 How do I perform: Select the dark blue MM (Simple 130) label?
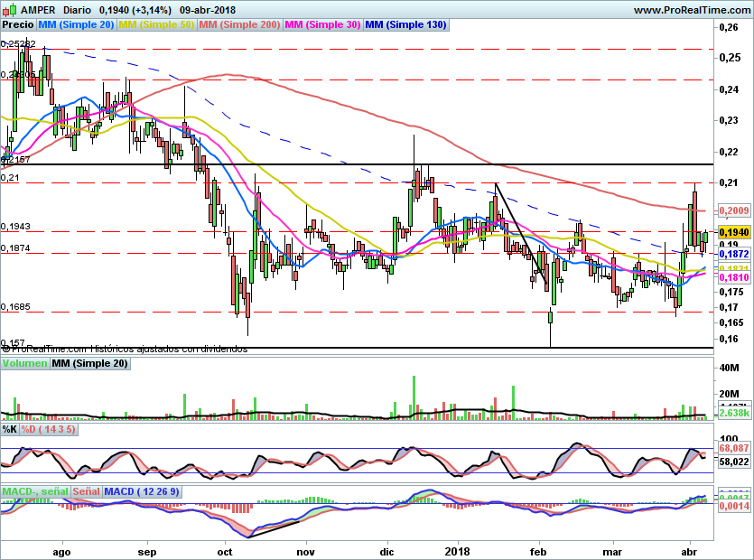(405, 24)
